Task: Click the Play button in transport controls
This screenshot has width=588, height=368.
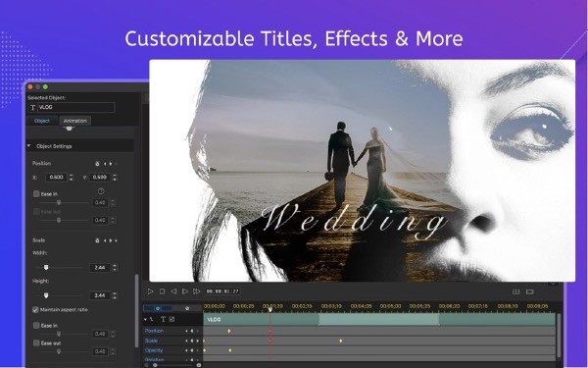Action: pos(150,291)
